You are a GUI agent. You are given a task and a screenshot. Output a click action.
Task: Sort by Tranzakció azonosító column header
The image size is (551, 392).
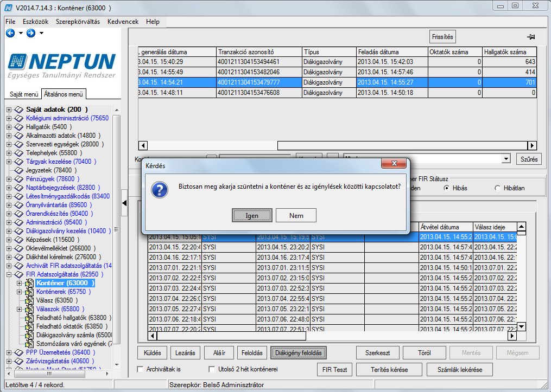pyautogui.click(x=259, y=52)
